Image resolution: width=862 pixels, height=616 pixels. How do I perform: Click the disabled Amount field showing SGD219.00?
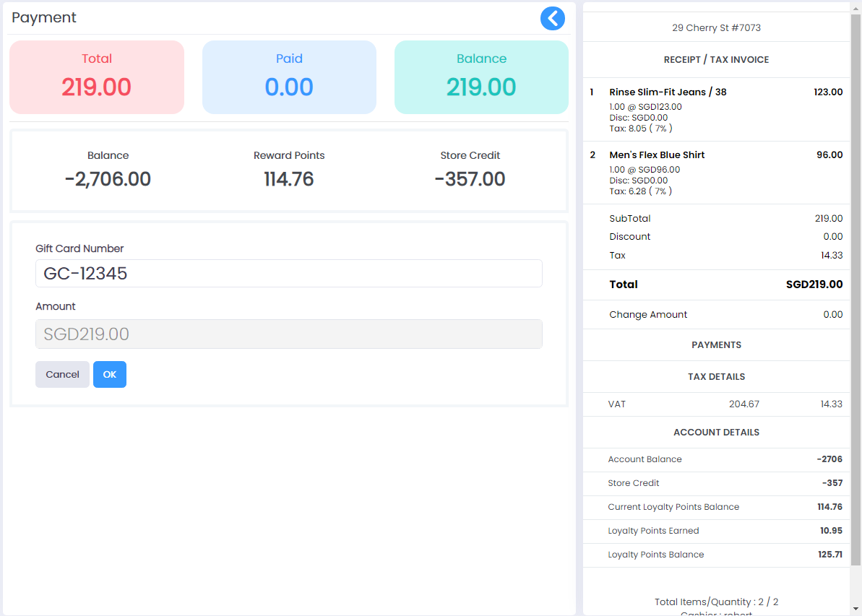pos(288,334)
